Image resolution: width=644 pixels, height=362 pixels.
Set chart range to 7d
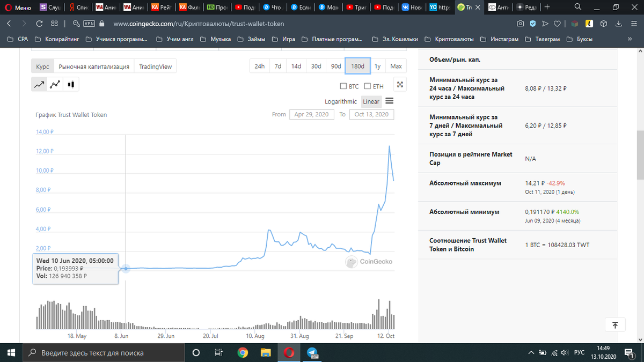278,66
